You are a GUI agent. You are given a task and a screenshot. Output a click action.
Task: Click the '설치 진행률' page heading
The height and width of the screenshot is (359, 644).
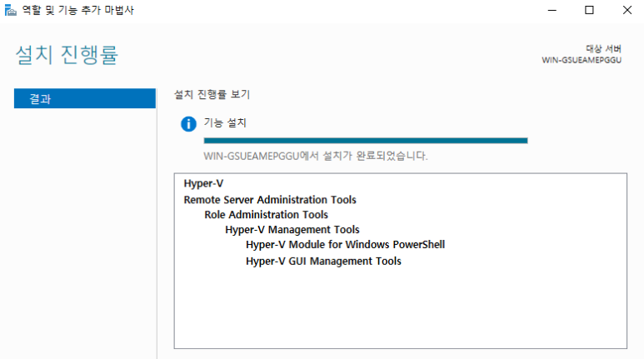(67, 55)
